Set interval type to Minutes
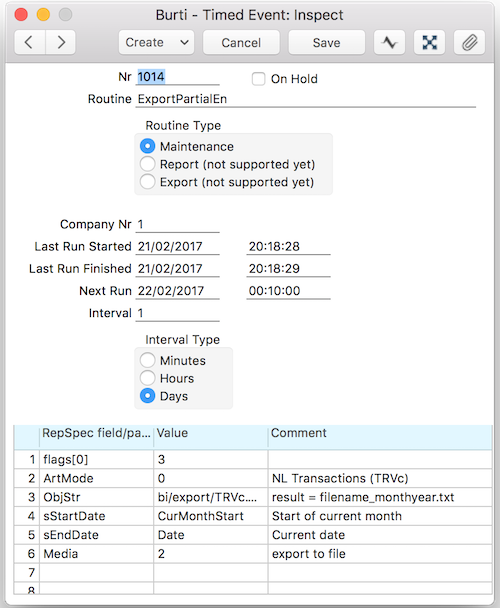 (x=147, y=360)
